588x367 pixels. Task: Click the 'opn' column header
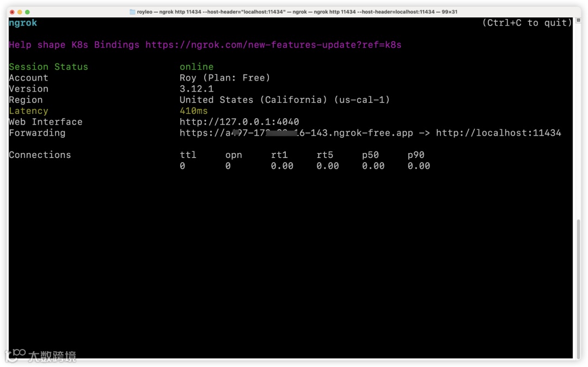click(234, 155)
